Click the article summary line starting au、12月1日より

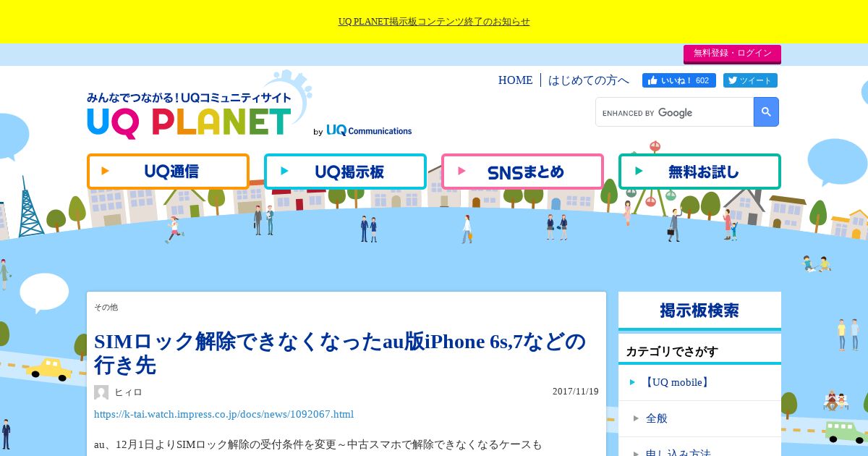318,444
